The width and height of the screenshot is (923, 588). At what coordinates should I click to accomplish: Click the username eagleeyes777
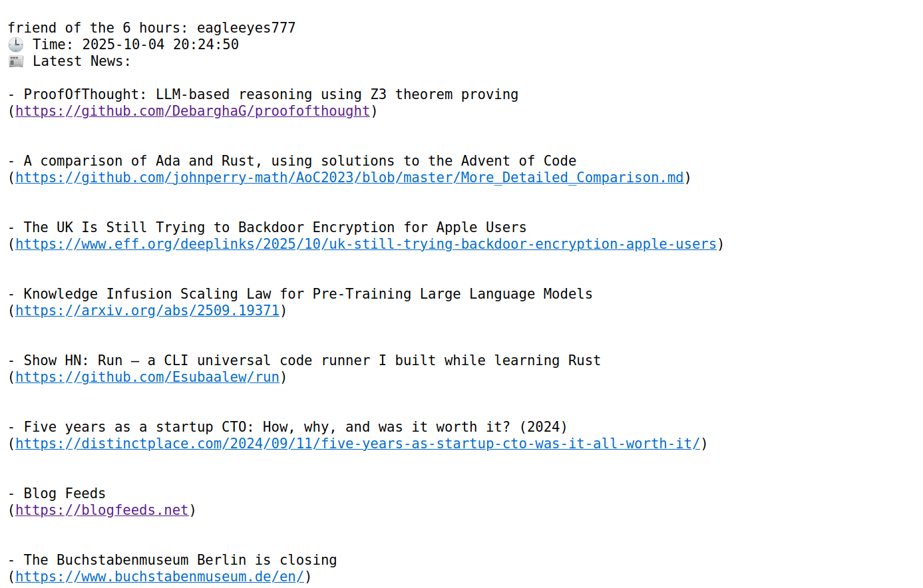click(246, 28)
